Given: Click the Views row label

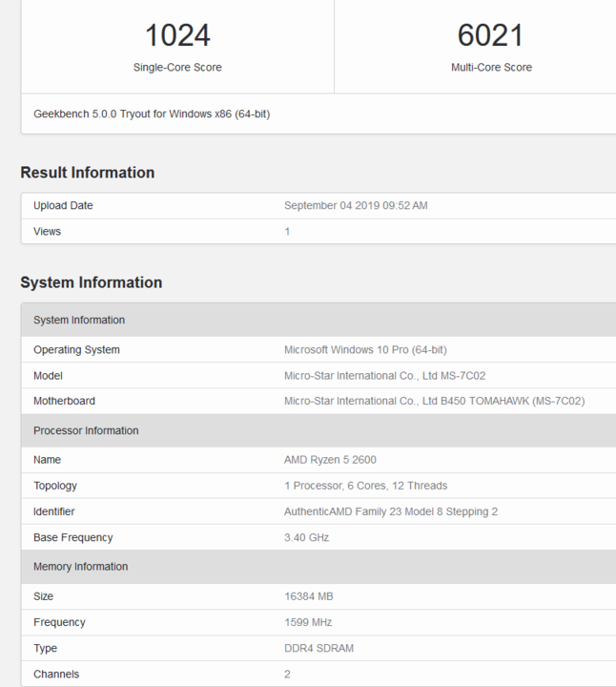Looking at the screenshot, I should click(x=47, y=231).
